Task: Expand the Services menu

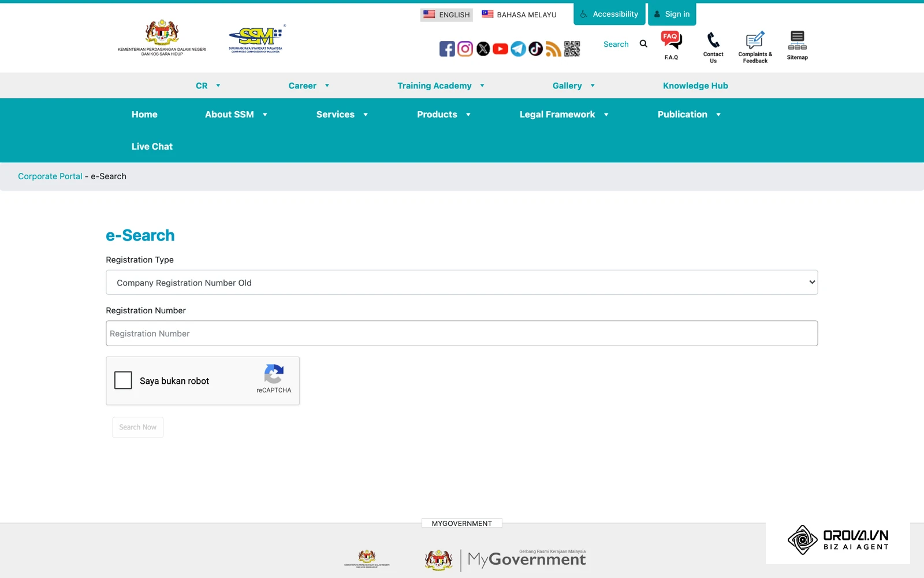Action: click(342, 114)
